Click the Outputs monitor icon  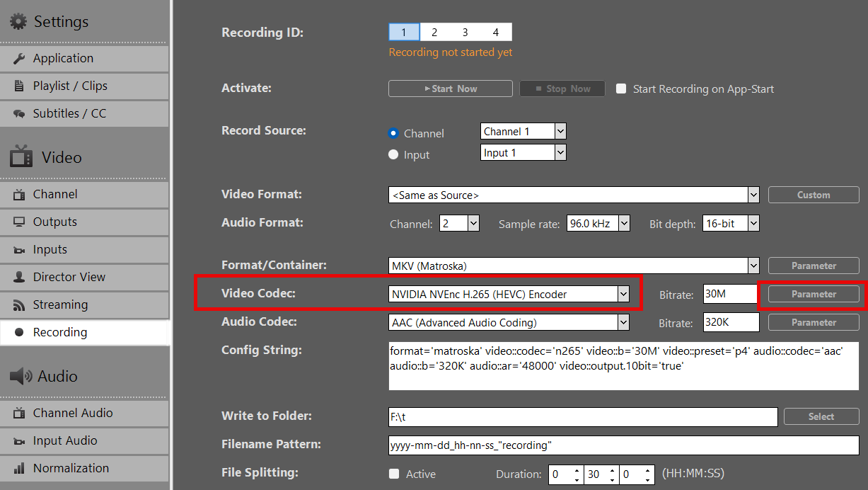tap(19, 222)
